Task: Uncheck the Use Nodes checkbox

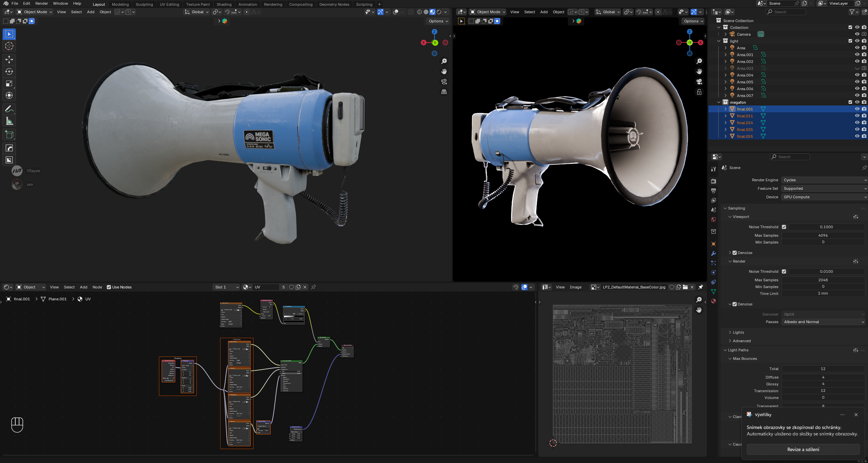Action: (109, 287)
